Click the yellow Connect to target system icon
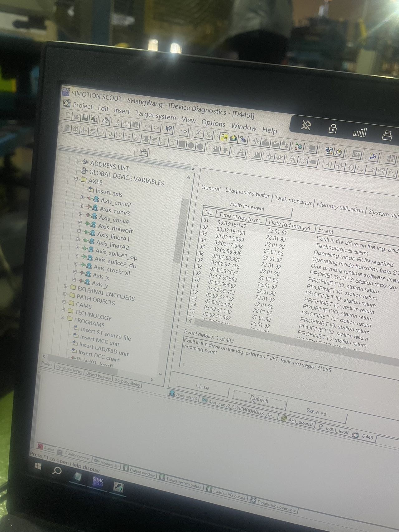Image resolution: width=399 pixels, height=532 pixels. [x=224, y=137]
